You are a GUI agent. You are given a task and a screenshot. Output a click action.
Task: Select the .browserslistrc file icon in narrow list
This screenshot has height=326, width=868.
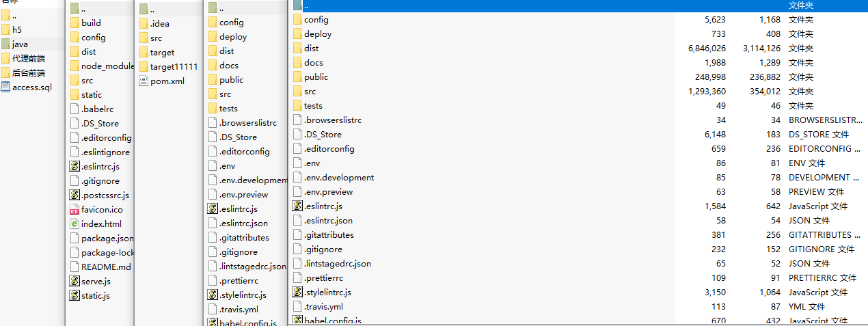click(213, 123)
